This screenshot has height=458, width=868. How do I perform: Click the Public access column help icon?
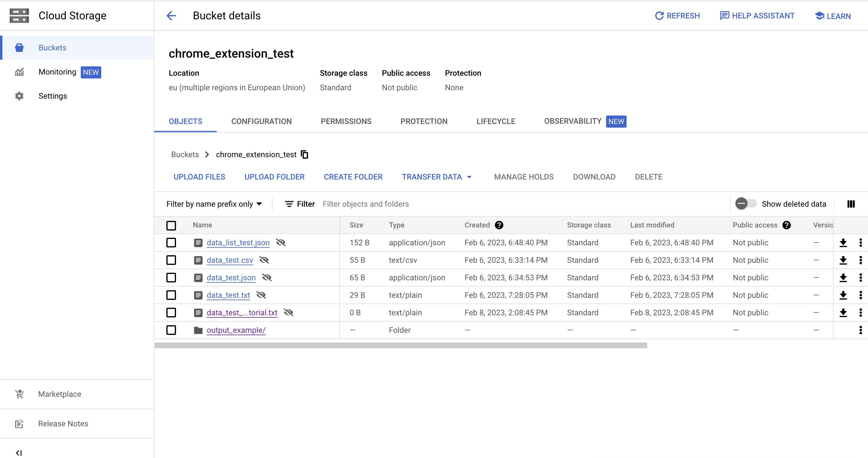786,225
